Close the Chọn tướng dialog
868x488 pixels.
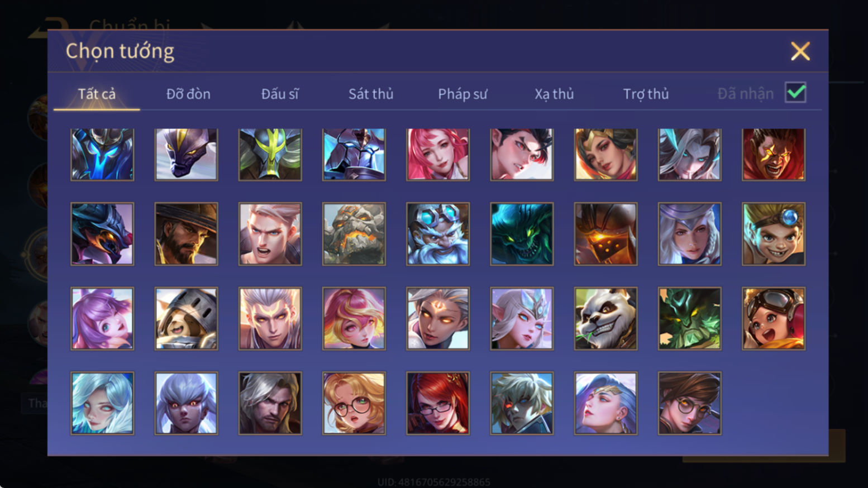pyautogui.click(x=800, y=51)
